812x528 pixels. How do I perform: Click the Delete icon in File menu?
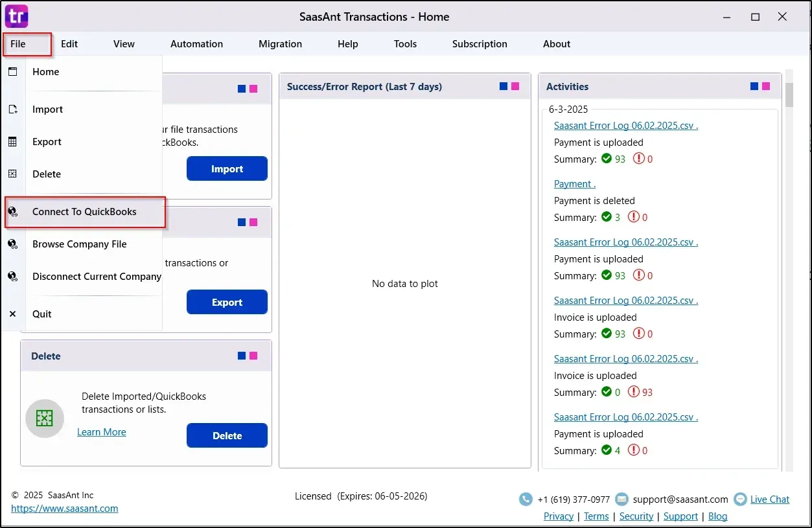pos(12,174)
